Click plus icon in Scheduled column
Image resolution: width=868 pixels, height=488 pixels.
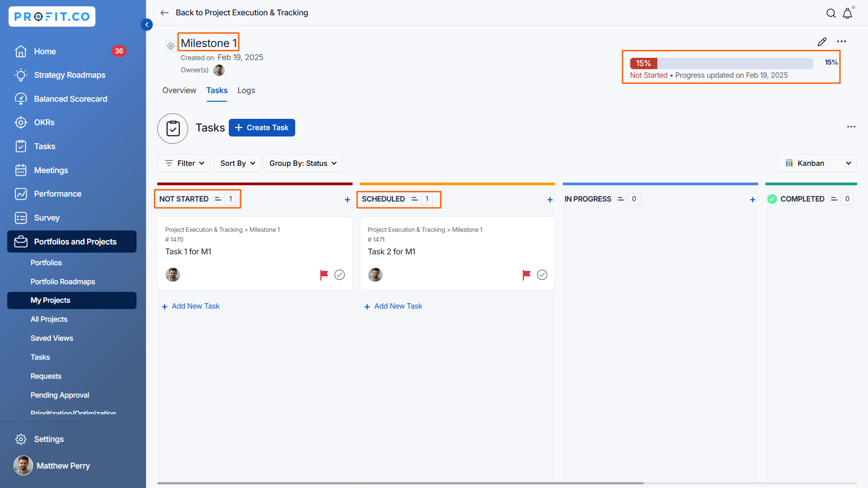pyautogui.click(x=550, y=199)
